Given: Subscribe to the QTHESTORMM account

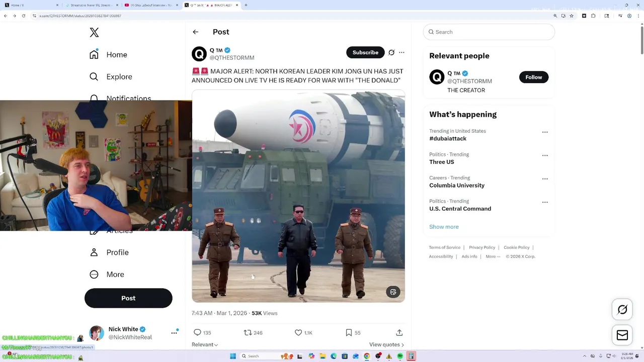Looking at the screenshot, I should pyautogui.click(x=365, y=52).
